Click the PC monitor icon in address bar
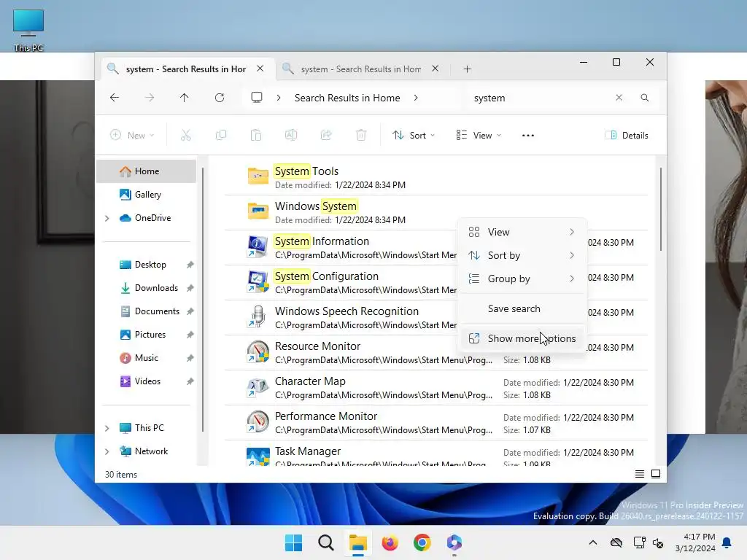Viewport: 747px width, 560px height. (x=257, y=98)
